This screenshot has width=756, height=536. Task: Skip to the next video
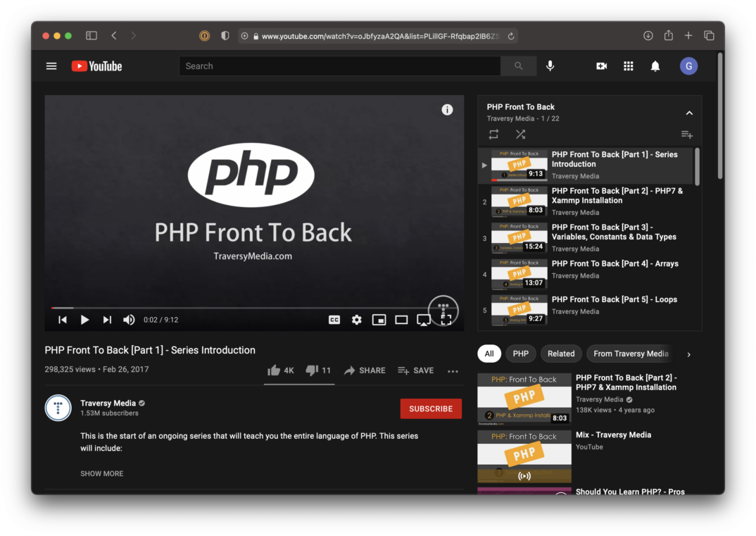[x=107, y=319]
